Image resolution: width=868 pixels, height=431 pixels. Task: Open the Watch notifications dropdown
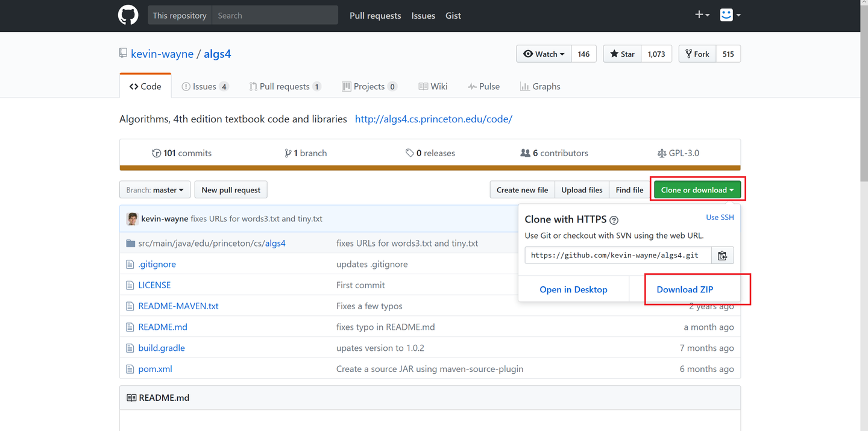(x=544, y=54)
